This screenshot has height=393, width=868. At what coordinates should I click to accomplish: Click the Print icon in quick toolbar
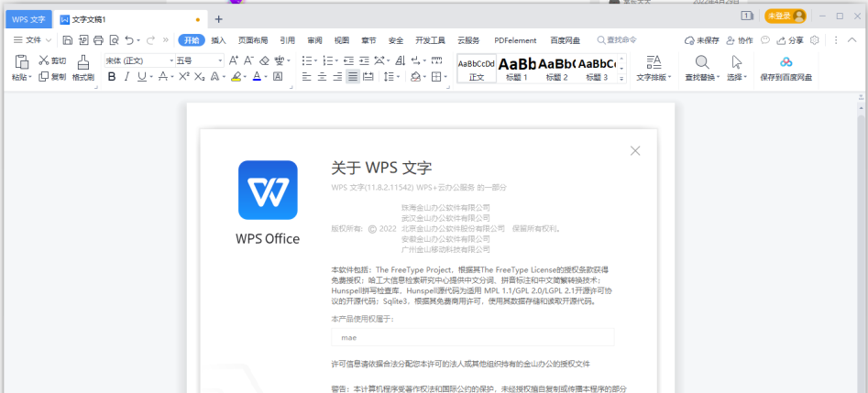tap(99, 40)
